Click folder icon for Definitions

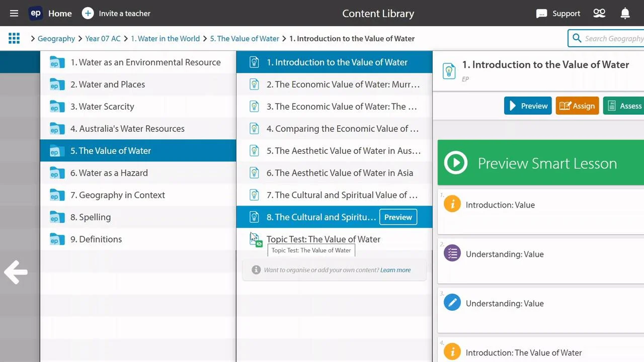[57, 239]
